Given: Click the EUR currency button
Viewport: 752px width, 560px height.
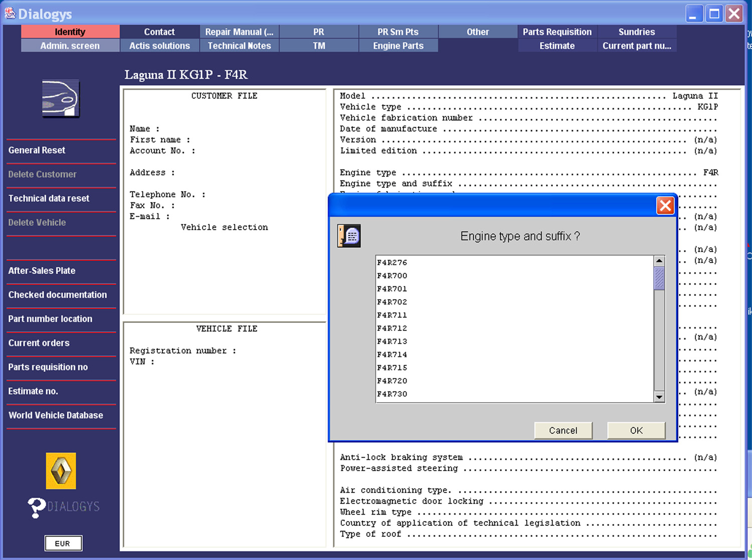Looking at the screenshot, I should [x=63, y=543].
